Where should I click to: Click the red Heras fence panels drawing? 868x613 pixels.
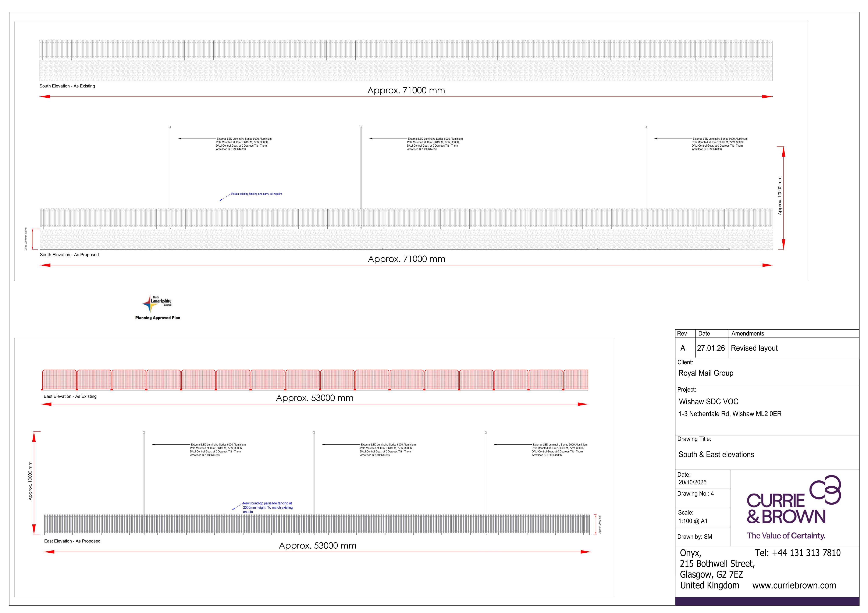315,380
